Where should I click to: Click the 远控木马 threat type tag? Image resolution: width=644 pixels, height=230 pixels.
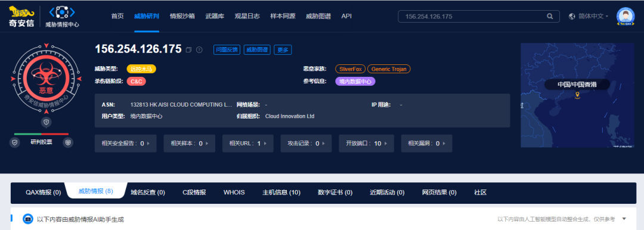141,69
